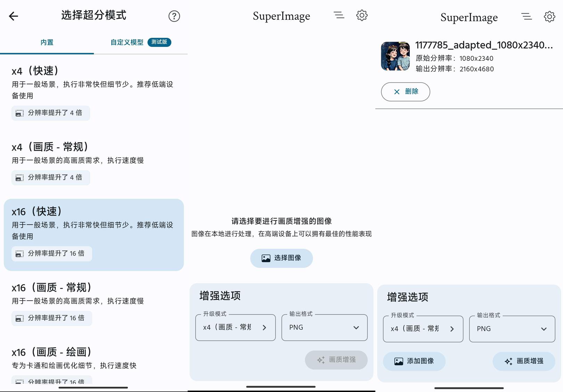Image resolution: width=563 pixels, height=392 pixels.
Task: Click the 添加图像 button
Action: coord(414,361)
